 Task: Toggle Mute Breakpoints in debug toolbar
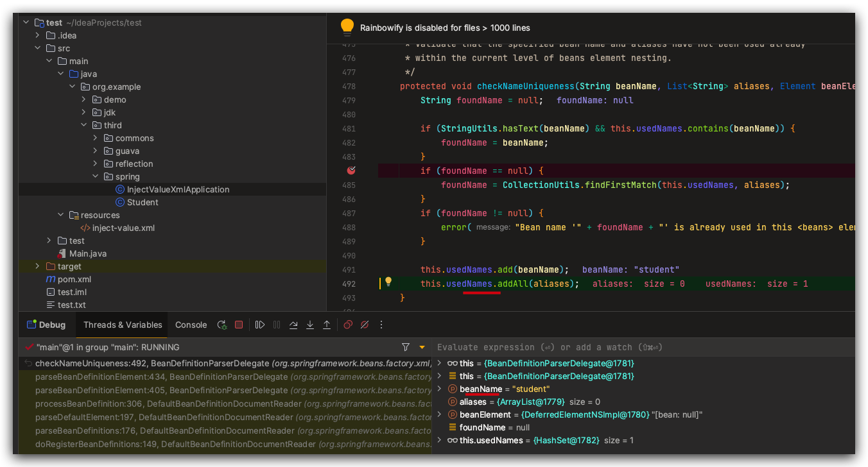coord(365,325)
